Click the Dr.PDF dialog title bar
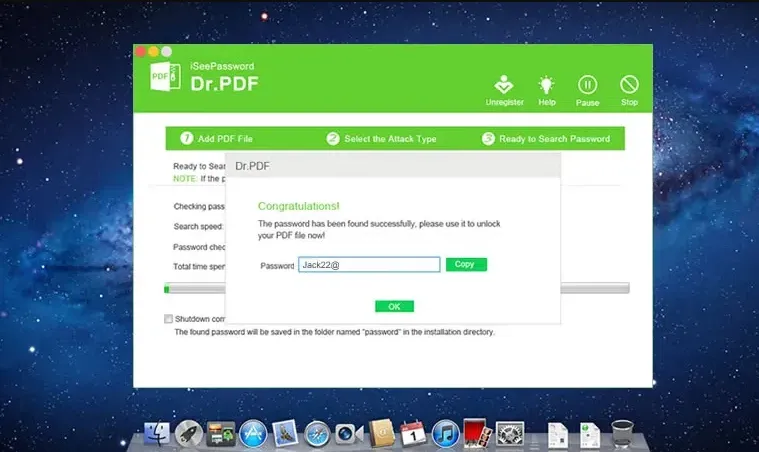Screen dimensions: 759x452 (393, 166)
